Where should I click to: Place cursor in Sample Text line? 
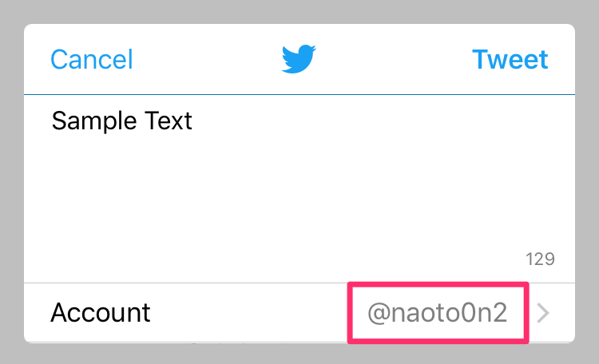tap(122, 121)
